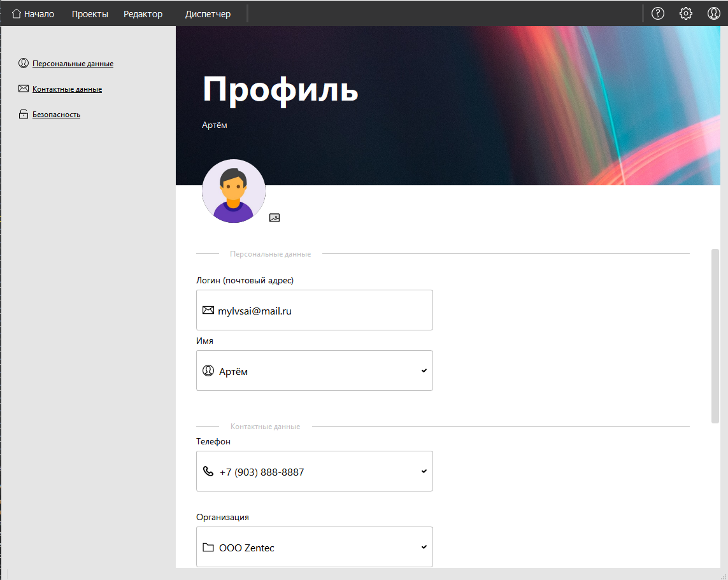Click the Контактные данные sidebar link
This screenshot has height=580, width=728.
point(67,88)
